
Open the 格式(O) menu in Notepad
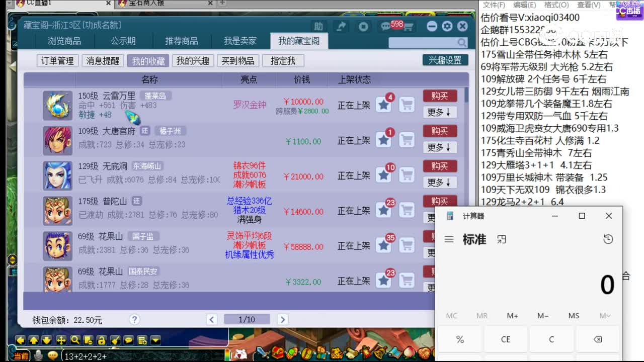[x=556, y=5]
